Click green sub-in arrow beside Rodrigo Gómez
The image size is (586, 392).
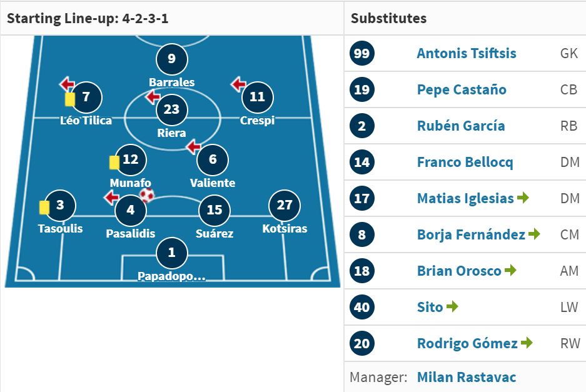[527, 343]
